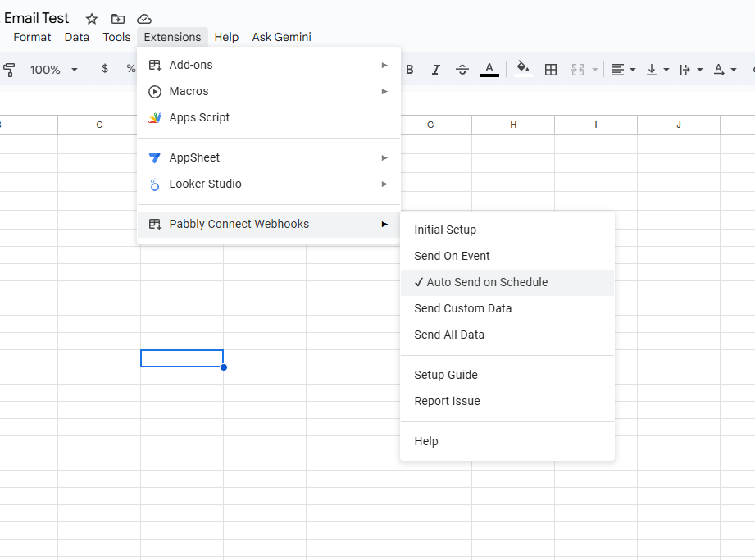The width and height of the screenshot is (755, 560).
Task: Click Ask Gemini in menu bar
Action: (281, 37)
